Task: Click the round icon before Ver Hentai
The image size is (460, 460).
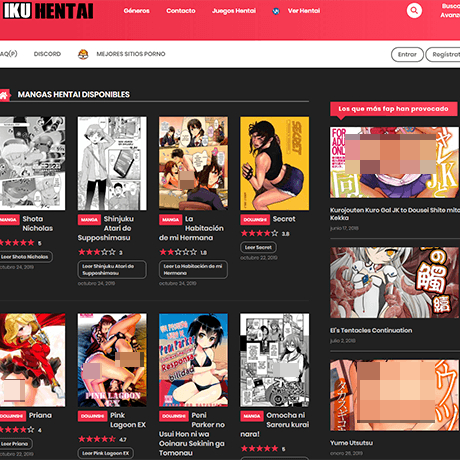Action: [x=276, y=11]
